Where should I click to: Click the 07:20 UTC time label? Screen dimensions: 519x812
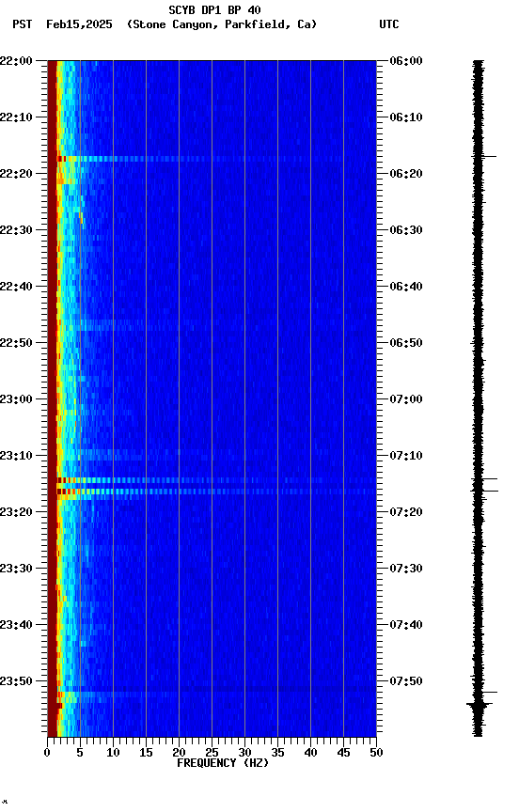[x=406, y=513]
